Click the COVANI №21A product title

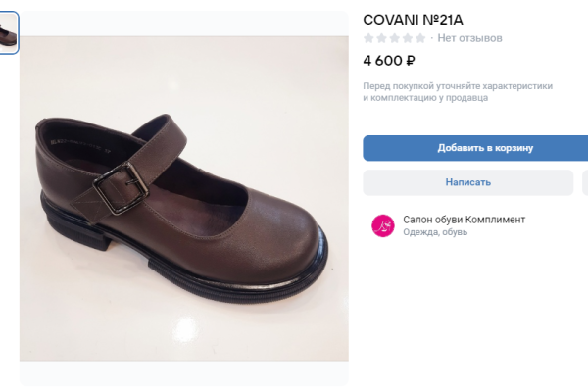coord(411,19)
